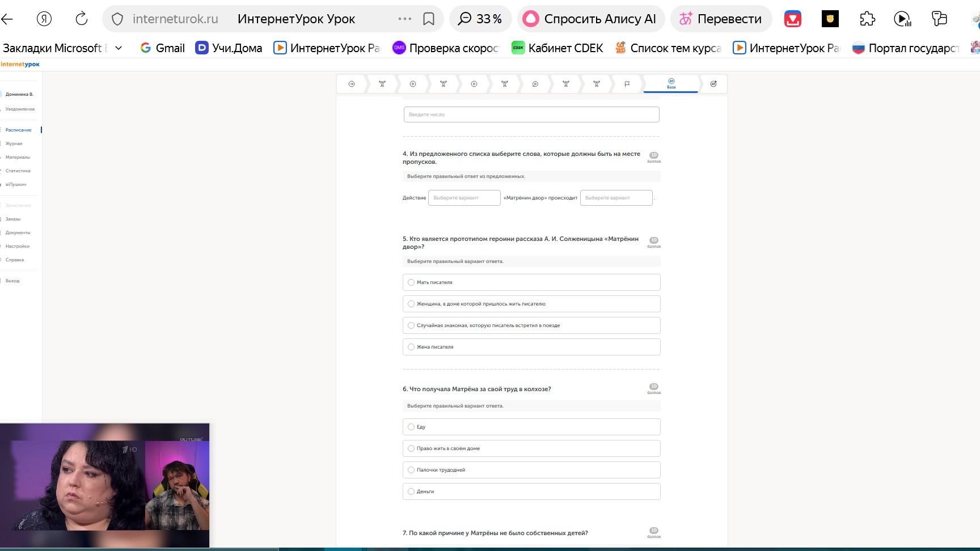
Task: Click Перевести translate button
Action: [x=720, y=19]
